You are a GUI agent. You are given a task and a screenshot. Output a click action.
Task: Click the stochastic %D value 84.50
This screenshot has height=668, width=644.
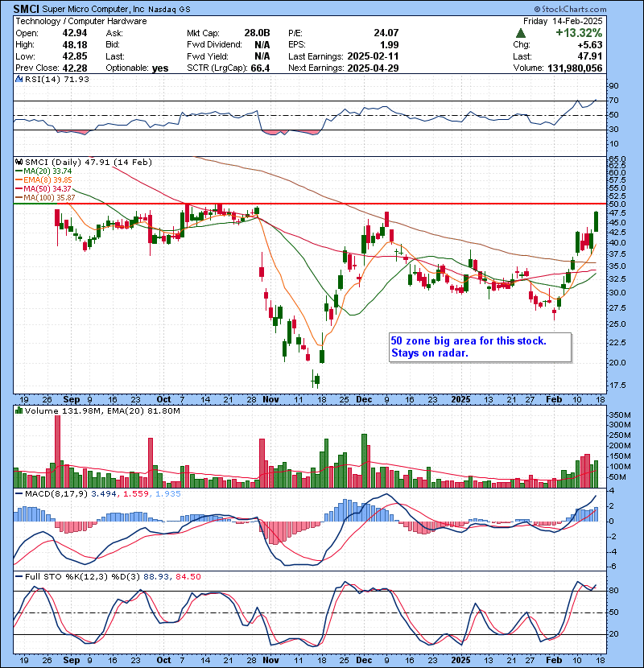[x=188, y=577]
